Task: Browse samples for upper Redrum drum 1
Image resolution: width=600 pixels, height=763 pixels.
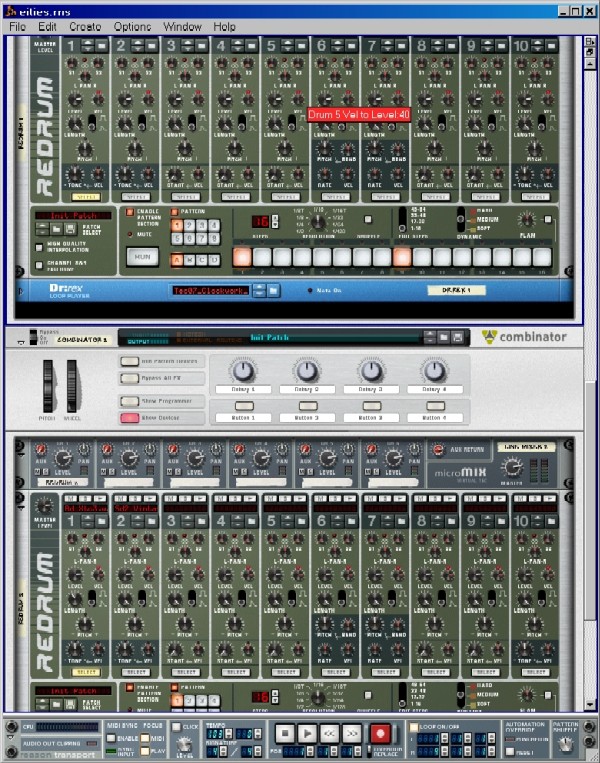Action: tap(101, 46)
